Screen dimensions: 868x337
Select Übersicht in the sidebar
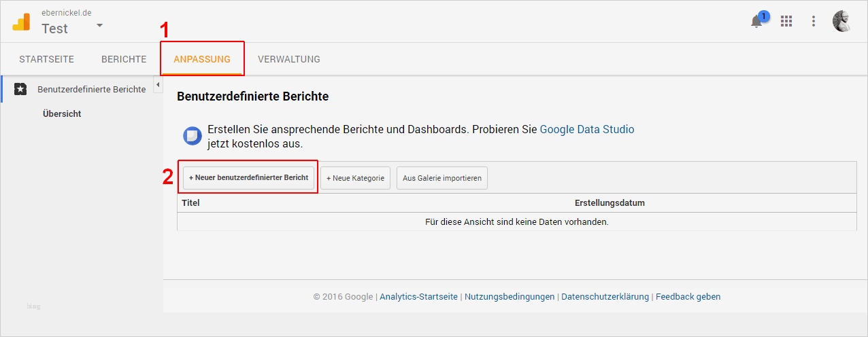pyautogui.click(x=62, y=113)
